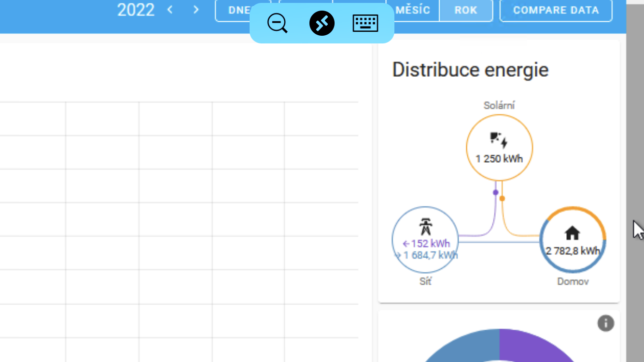Image resolution: width=644 pixels, height=362 pixels.
Task: Select the ROK period tab
Action: (466, 10)
